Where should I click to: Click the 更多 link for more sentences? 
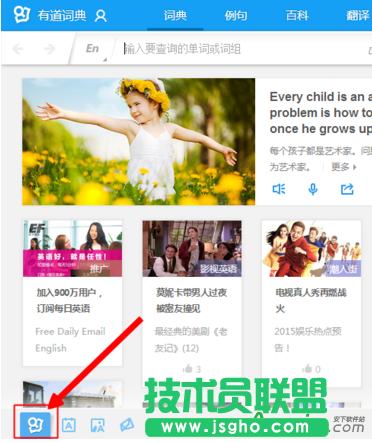point(343,167)
